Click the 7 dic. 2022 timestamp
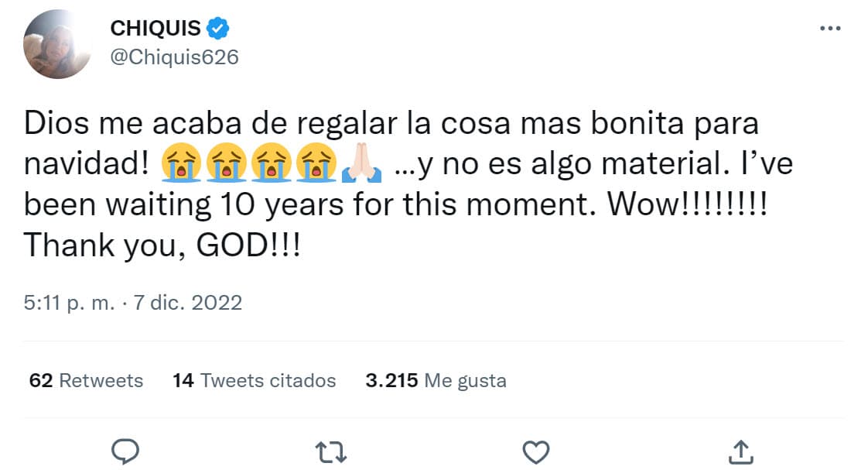This screenshot has width=868, height=470. coord(185,303)
